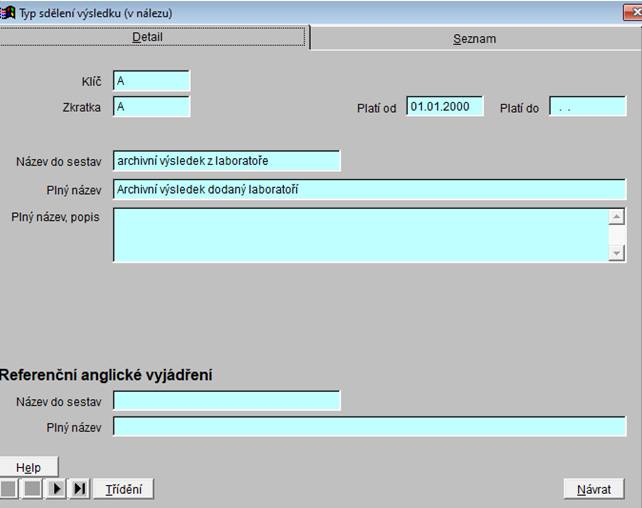This screenshot has width=642, height=508.
Task: Jump to the last record button
Action: pos(79,489)
